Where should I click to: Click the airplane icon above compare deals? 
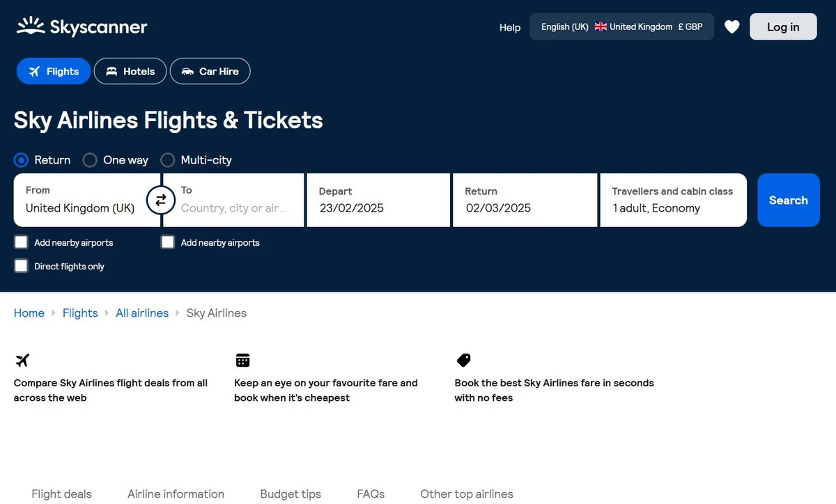22,360
